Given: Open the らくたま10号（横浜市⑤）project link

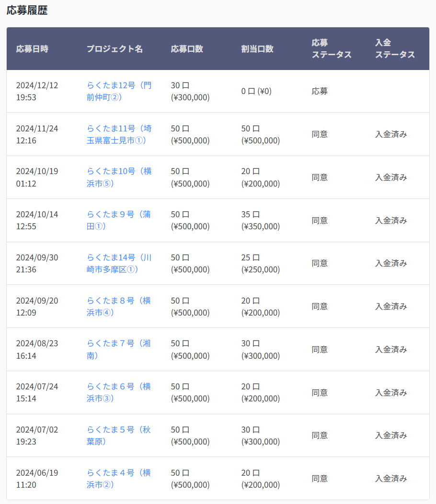Looking at the screenshot, I should point(119,177).
